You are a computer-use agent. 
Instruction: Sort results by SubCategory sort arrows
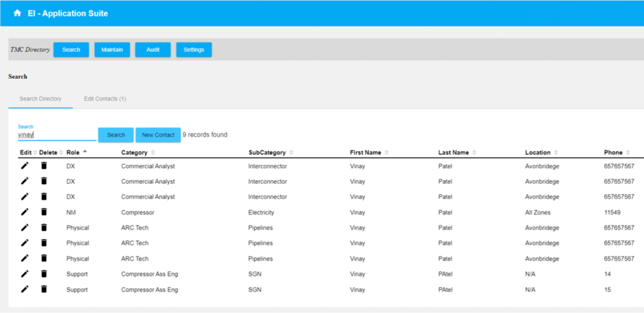[x=291, y=152]
